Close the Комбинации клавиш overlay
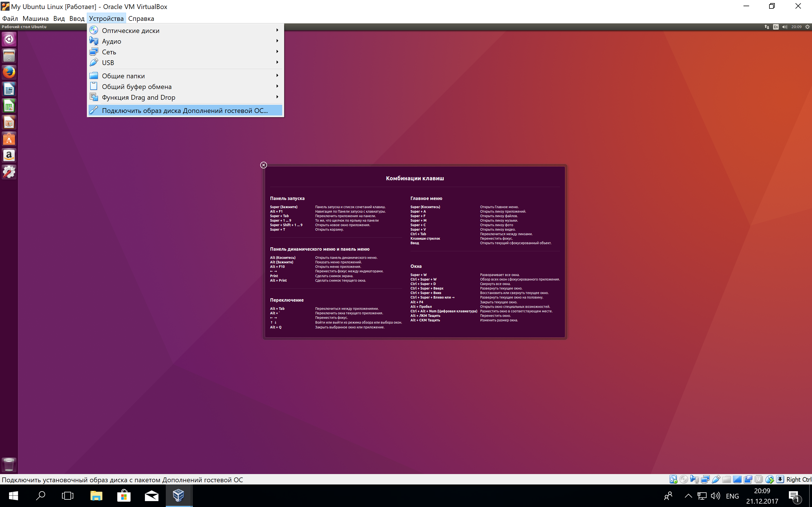 tap(264, 165)
